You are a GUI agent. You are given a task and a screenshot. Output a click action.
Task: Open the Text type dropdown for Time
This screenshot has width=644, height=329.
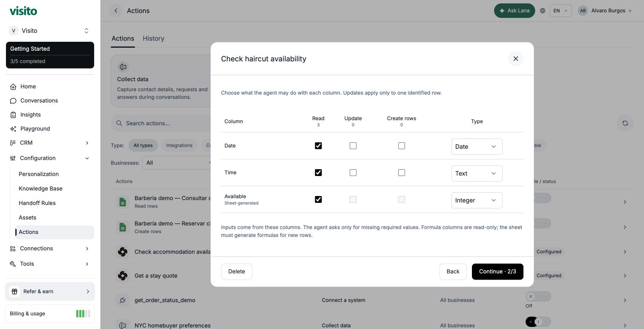click(477, 173)
